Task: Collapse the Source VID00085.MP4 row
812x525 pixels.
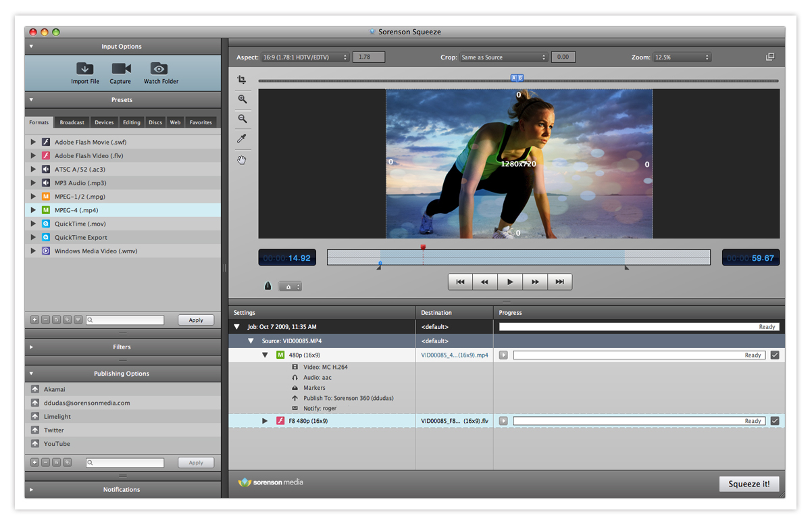Action: coord(251,341)
